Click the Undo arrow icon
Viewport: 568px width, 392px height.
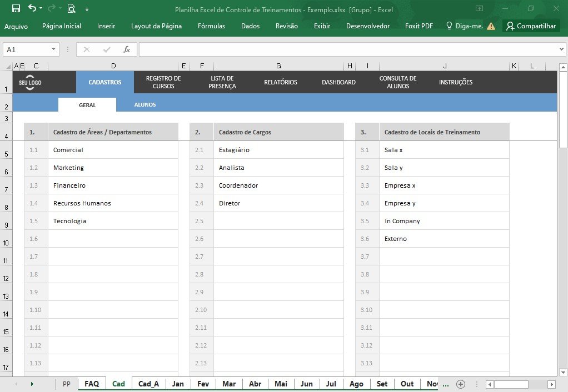point(32,8)
